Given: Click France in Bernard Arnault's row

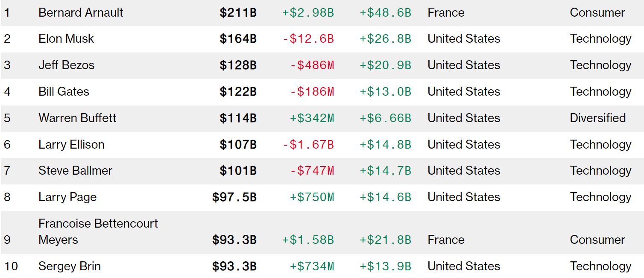Looking at the screenshot, I should 446,13.
